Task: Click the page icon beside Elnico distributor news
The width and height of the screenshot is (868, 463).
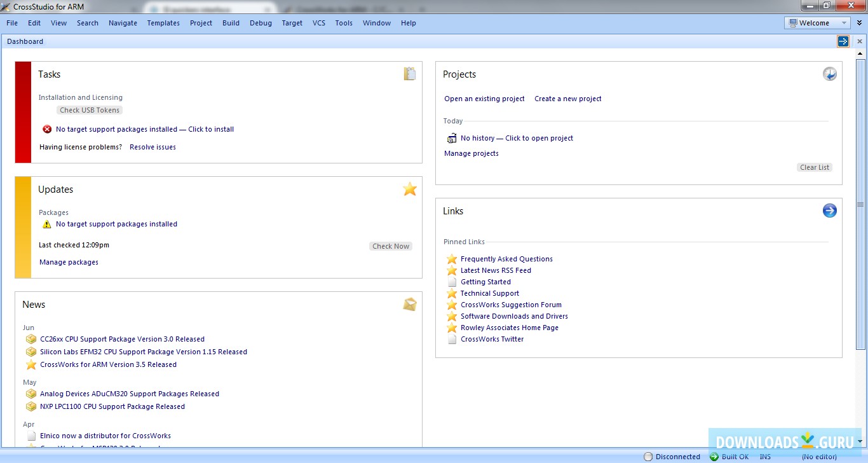Action: pos(31,436)
